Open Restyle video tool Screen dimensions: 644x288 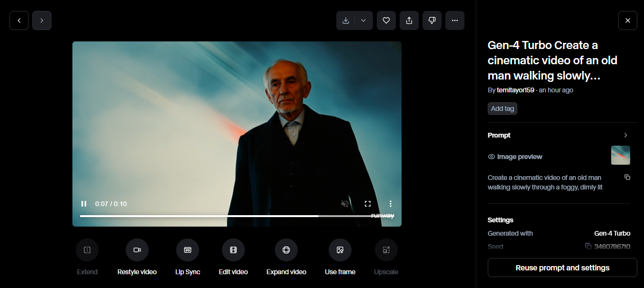click(x=137, y=250)
